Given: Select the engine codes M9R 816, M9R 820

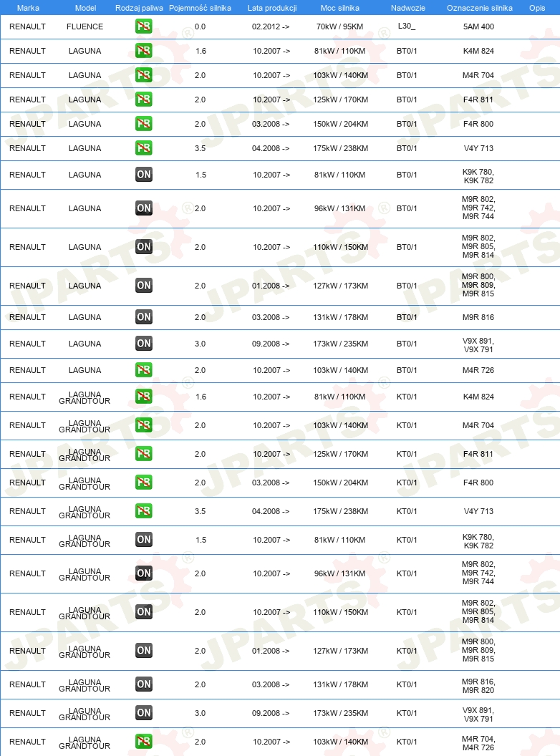Looking at the screenshot, I should [478, 686].
